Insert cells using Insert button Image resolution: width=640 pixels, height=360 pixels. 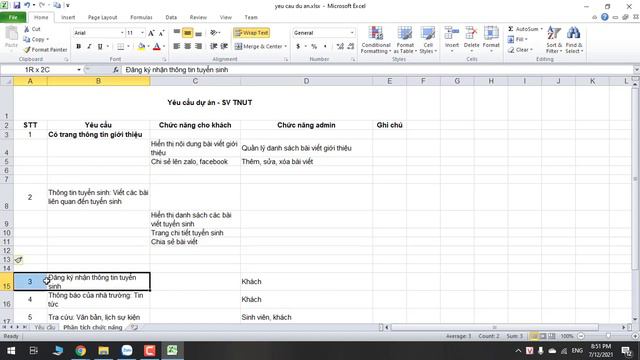tap(452, 39)
